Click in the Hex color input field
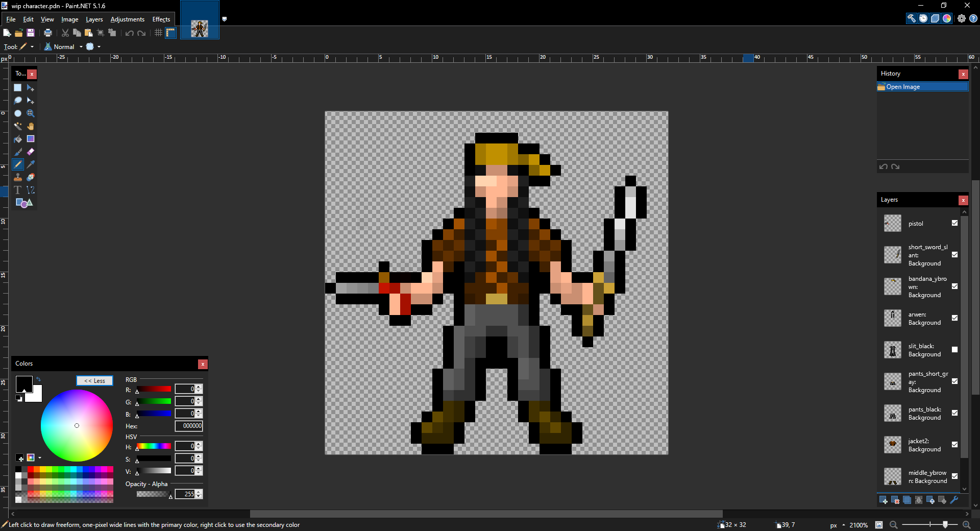The height and width of the screenshot is (531, 980). pos(188,426)
